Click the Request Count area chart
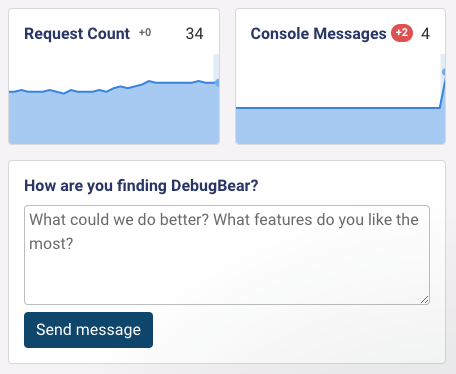Screen dimensions: 456x374 pyautogui.click(x=114, y=99)
